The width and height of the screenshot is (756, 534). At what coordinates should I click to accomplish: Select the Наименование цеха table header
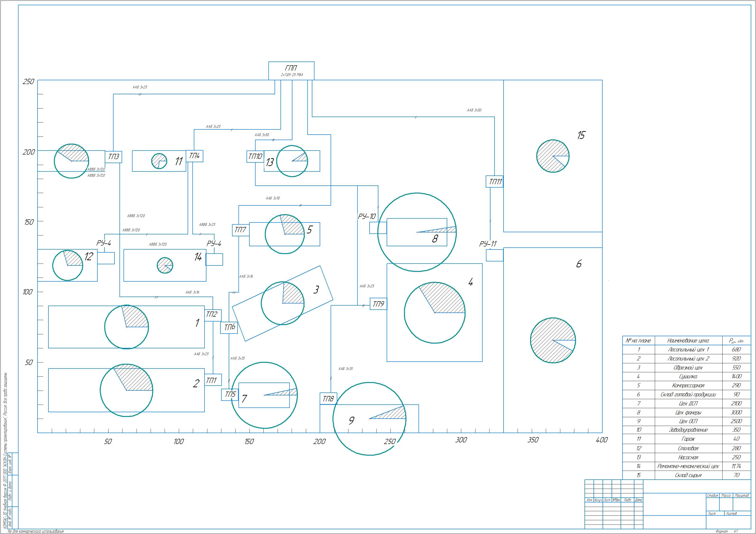688,340
